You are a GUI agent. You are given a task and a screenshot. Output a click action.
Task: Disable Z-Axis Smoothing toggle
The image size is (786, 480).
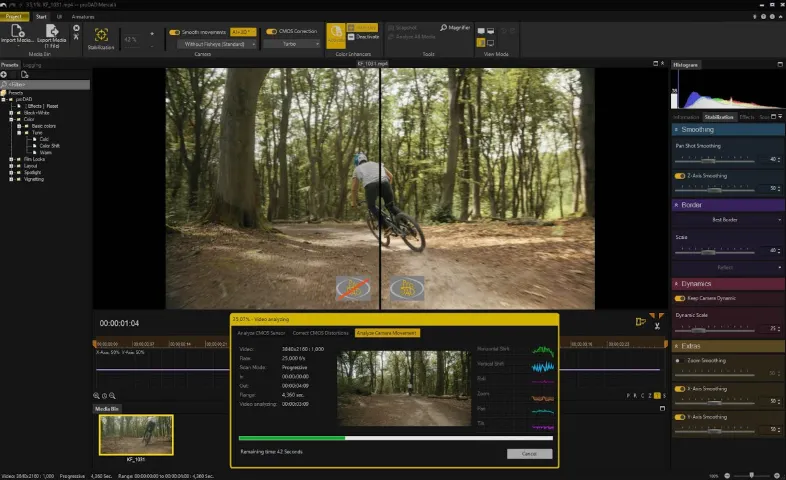(680, 176)
